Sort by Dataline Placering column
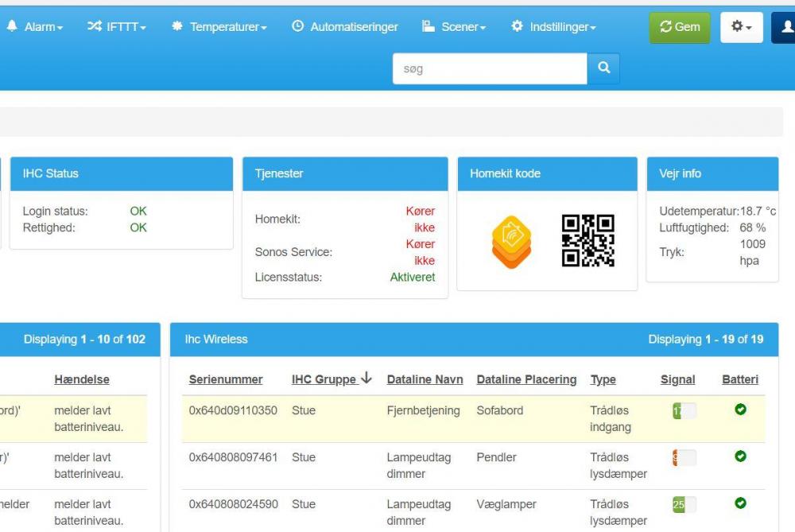795x532 pixels. pyautogui.click(x=526, y=379)
